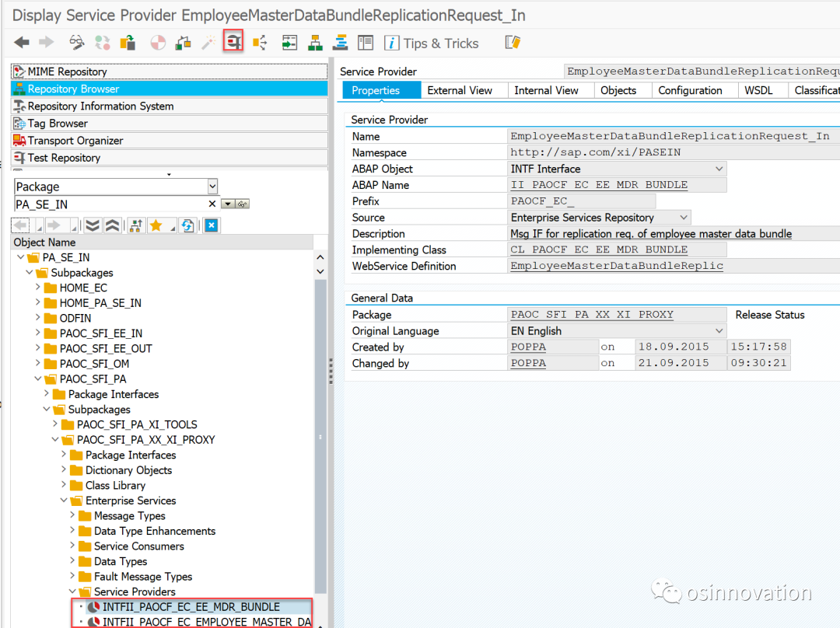Image resolution: width=840 pixels, height=628 pixels.
Task: Expand all nodes with double-down arrow icon
Action: 93,225
